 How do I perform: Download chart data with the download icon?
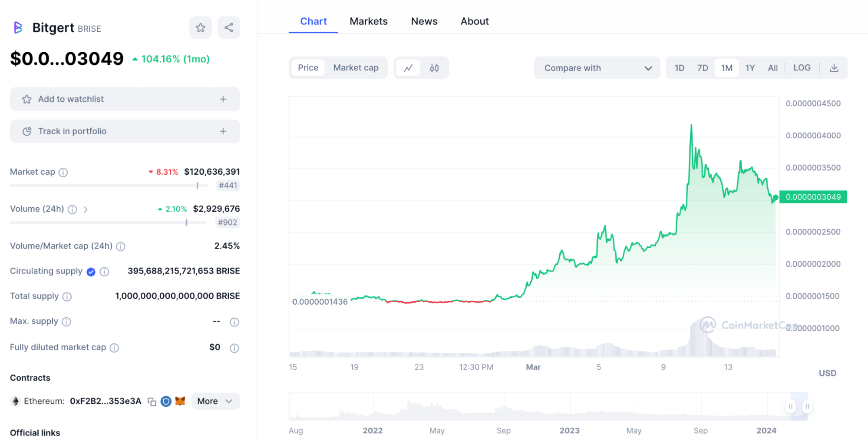tap(834, 68)
